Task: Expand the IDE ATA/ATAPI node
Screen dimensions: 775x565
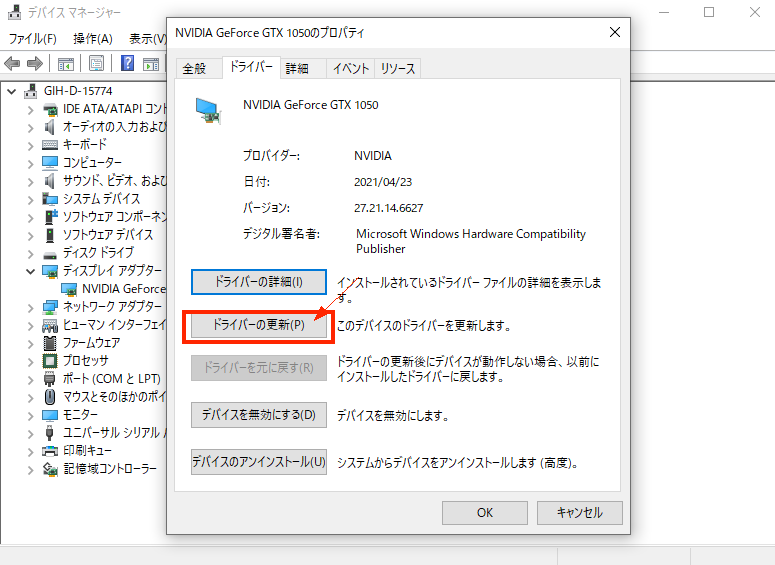Action: click(31, 110)
